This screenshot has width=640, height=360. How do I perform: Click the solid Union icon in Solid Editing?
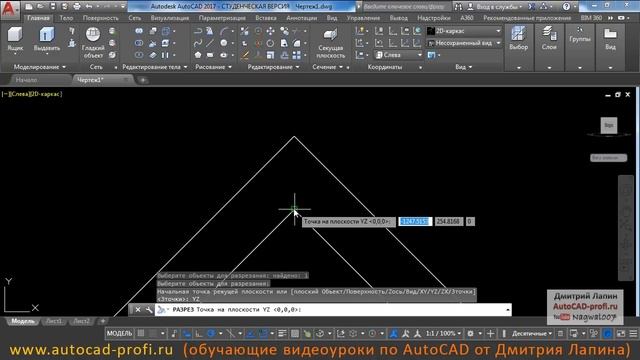pos(139,31)
